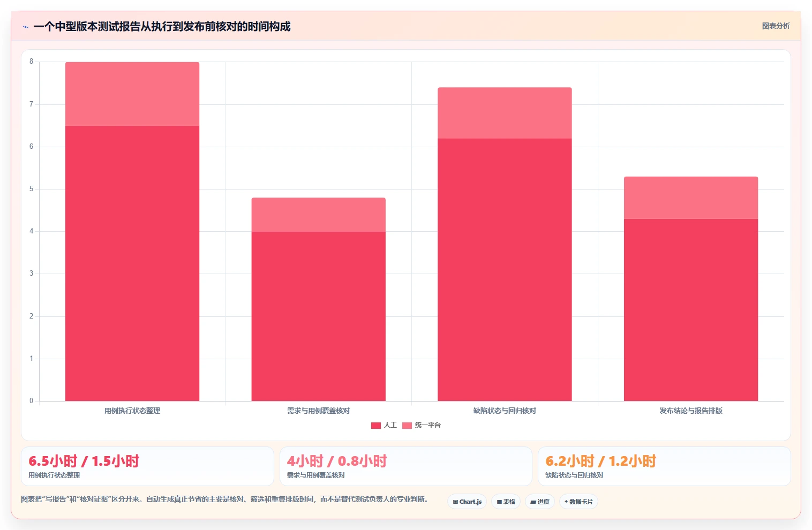Click the 4小时 / 0.8小时 data card
This screenshot has height=530, width=812.
tap(406, 466)
